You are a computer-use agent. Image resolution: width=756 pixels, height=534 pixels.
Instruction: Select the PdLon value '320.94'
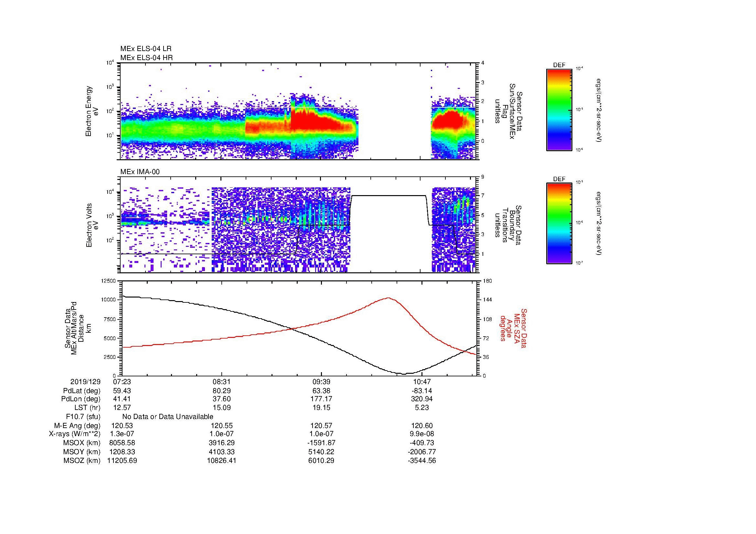pos(422,399)
